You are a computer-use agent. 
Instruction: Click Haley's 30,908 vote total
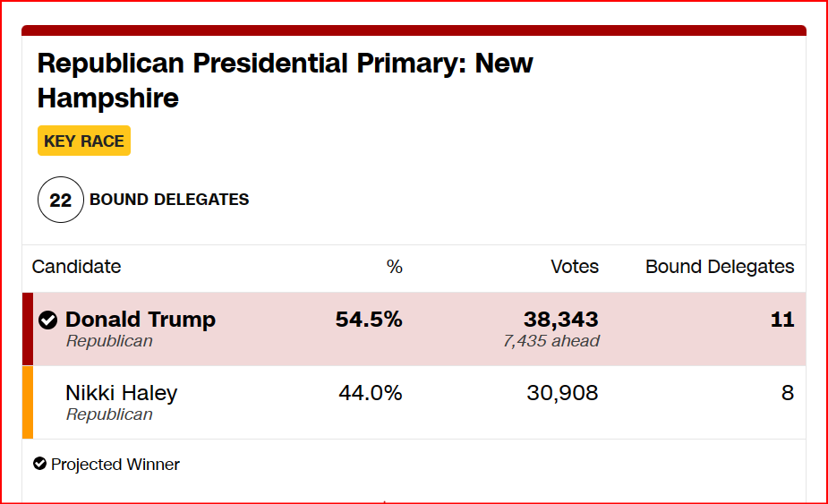(x=563, y=393)
